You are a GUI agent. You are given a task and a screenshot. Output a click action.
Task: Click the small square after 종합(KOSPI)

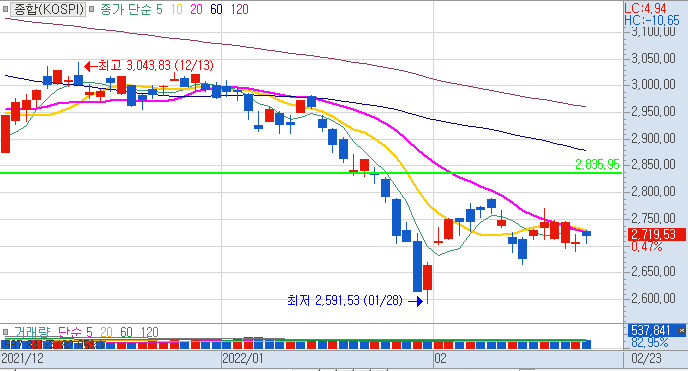point(91,9)
